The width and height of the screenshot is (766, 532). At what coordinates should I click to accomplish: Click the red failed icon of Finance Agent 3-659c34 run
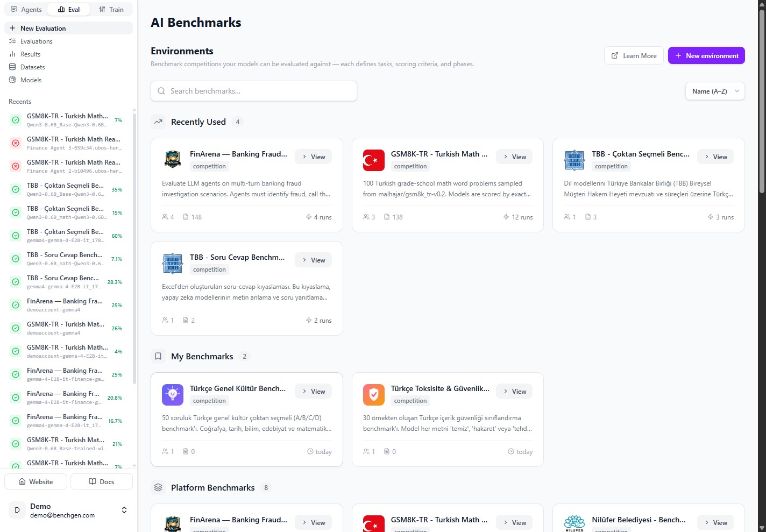click(x=16, y=143)
